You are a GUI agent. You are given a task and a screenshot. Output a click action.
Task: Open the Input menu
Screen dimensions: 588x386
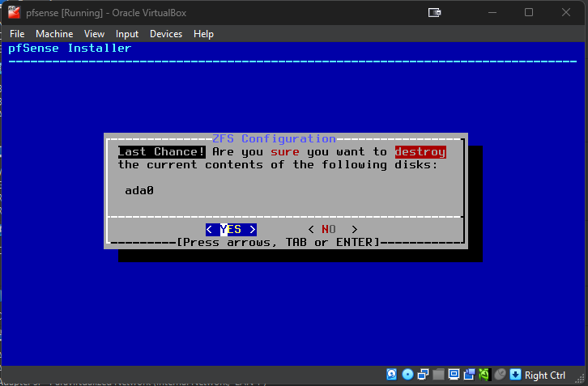click(x=127, y=34)
